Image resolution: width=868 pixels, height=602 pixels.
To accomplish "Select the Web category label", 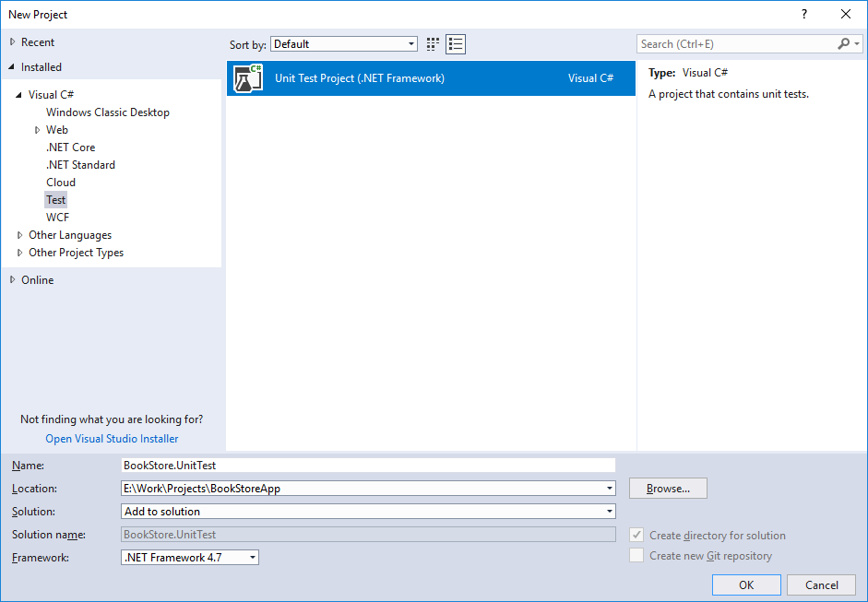I will pyautogui.click(x=57, y=130).
